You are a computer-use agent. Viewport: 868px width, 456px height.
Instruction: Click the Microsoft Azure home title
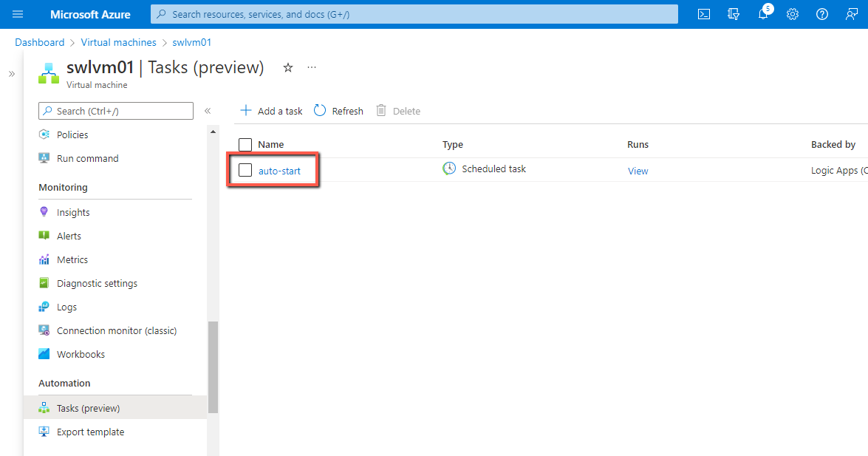coord(90,14)
